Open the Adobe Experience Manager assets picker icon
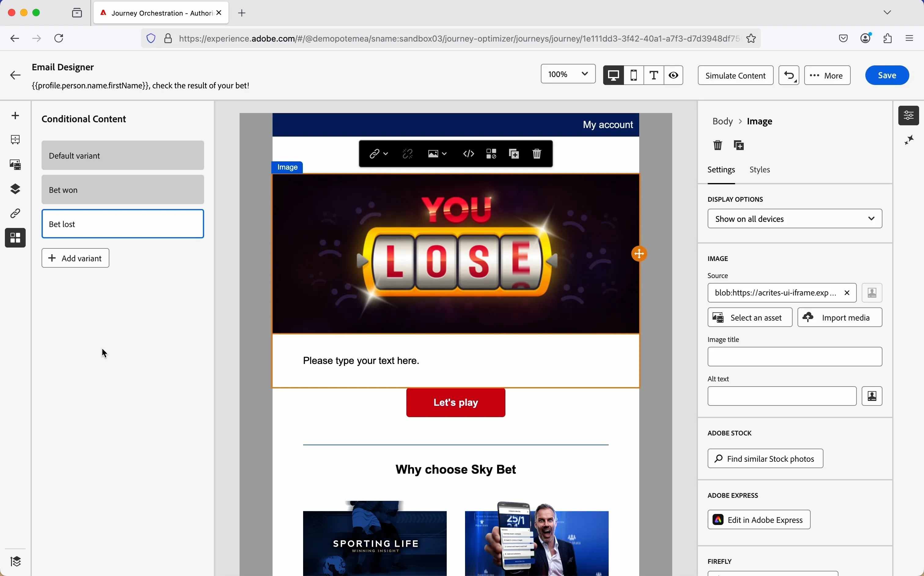The height and width of the screenshot is (576, 924). 15,165
